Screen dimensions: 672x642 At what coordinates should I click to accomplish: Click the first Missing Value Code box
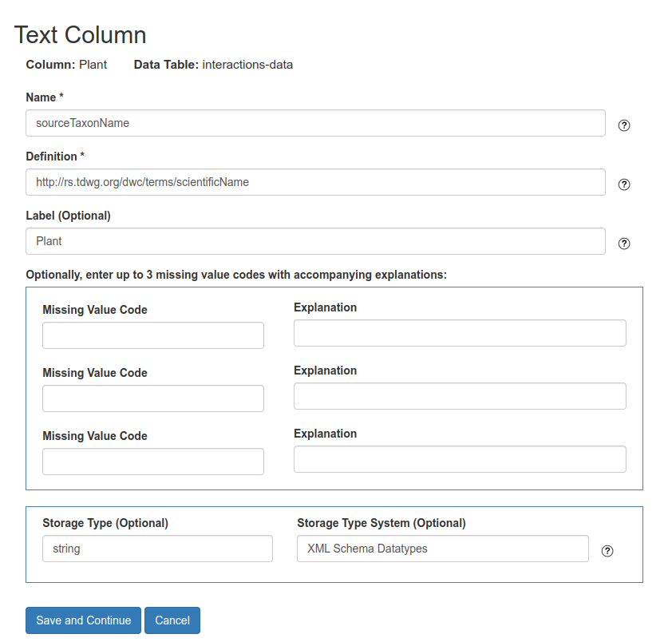[x=152, y=335]
